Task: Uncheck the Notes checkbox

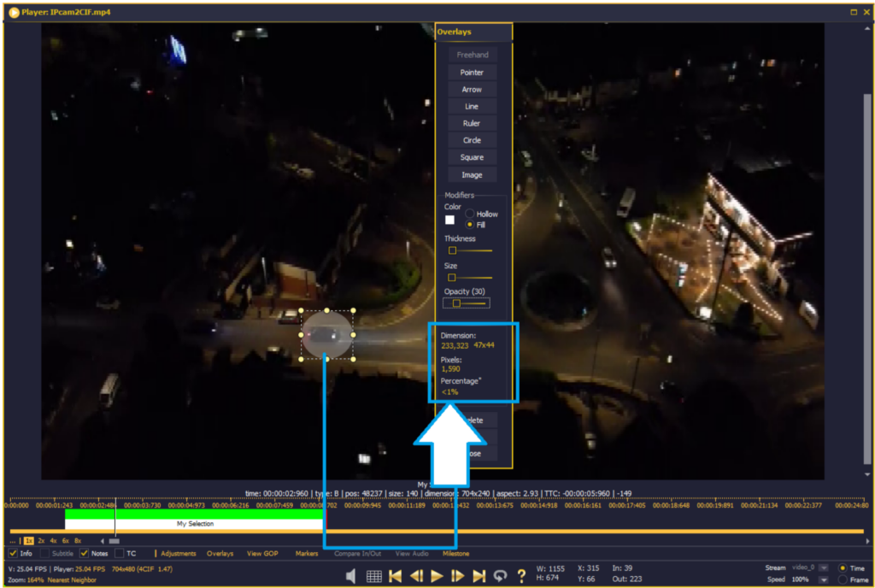Action: coord(85,554)
